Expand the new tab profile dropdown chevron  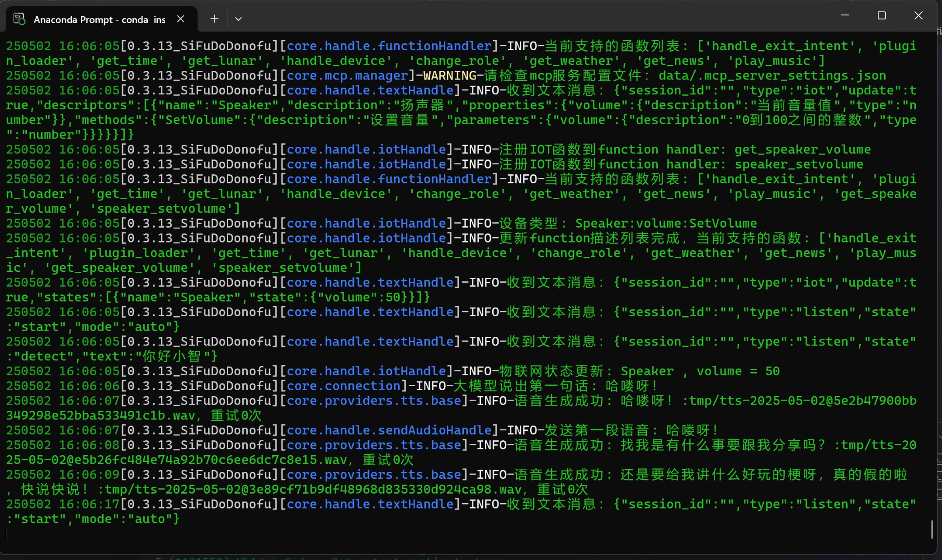[x=238, y=19]
